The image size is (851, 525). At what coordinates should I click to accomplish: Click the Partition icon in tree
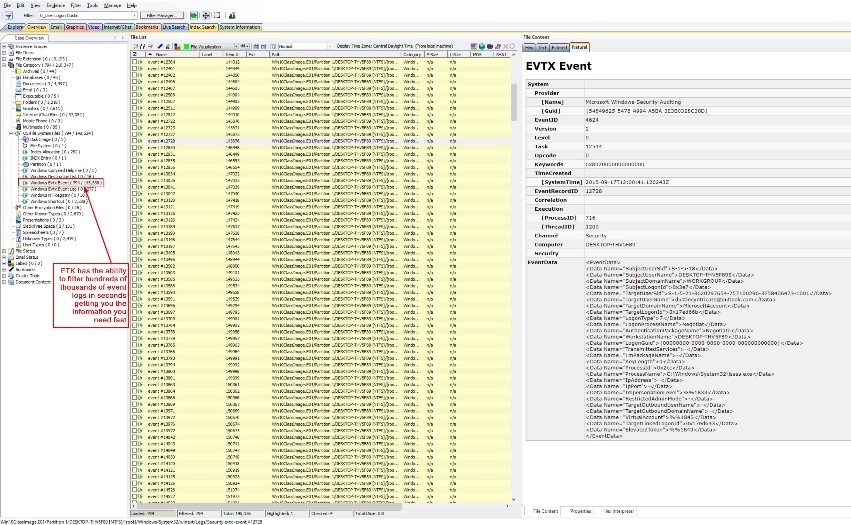coord(25,164)
